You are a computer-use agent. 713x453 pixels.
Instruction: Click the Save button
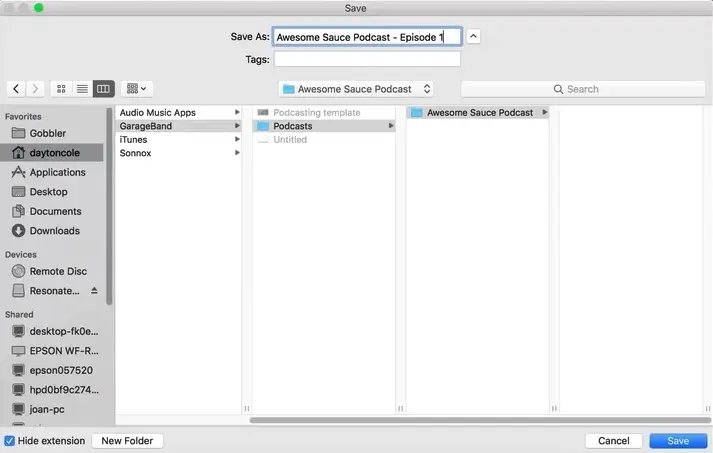(677, 441)
